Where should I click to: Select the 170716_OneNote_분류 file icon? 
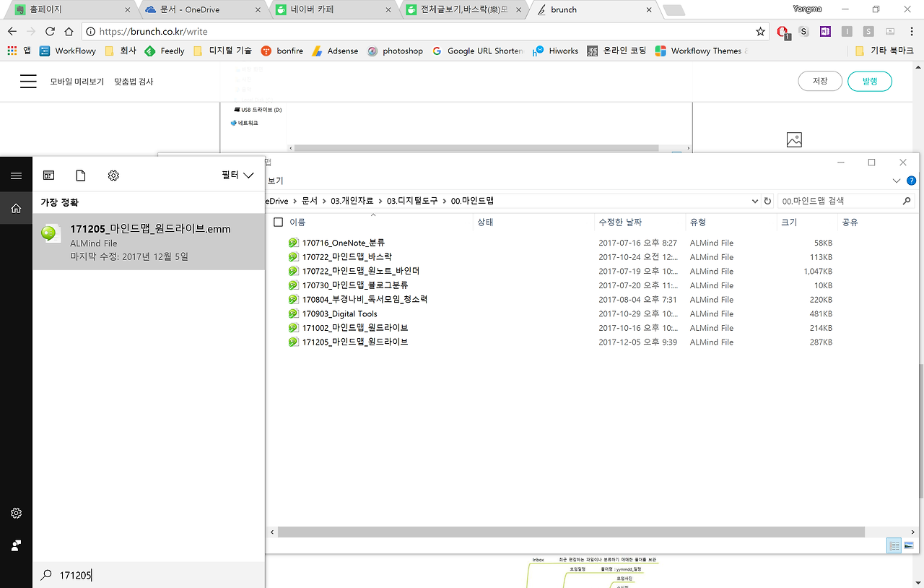[x=293, y=243]
